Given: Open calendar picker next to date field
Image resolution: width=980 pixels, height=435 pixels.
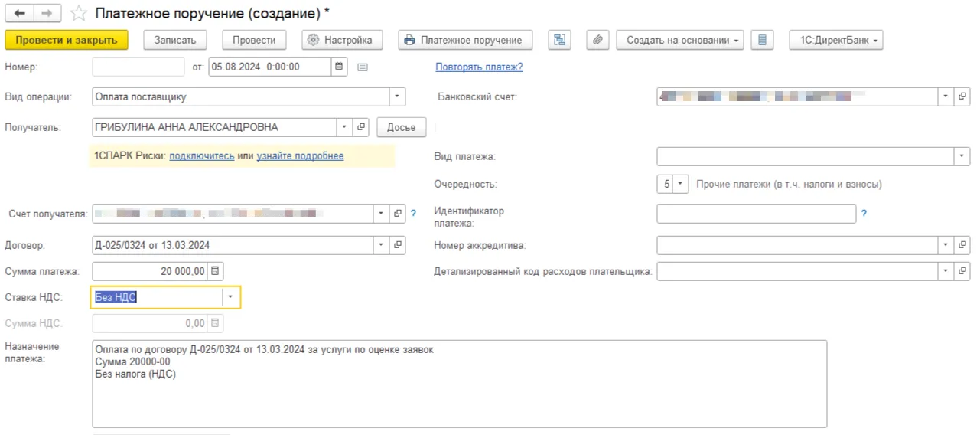Looking at the screenshot, I should [x=339, y=67].
